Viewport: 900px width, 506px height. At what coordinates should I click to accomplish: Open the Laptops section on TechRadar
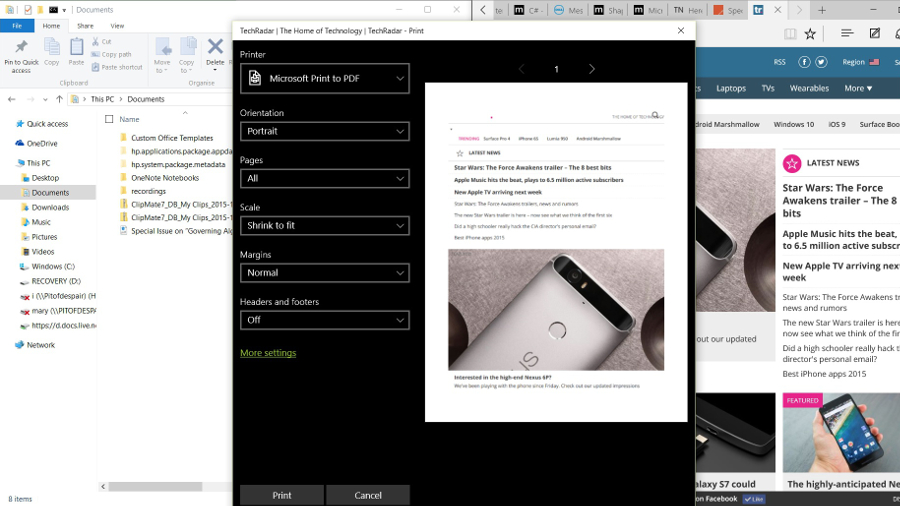coord(731,88)
